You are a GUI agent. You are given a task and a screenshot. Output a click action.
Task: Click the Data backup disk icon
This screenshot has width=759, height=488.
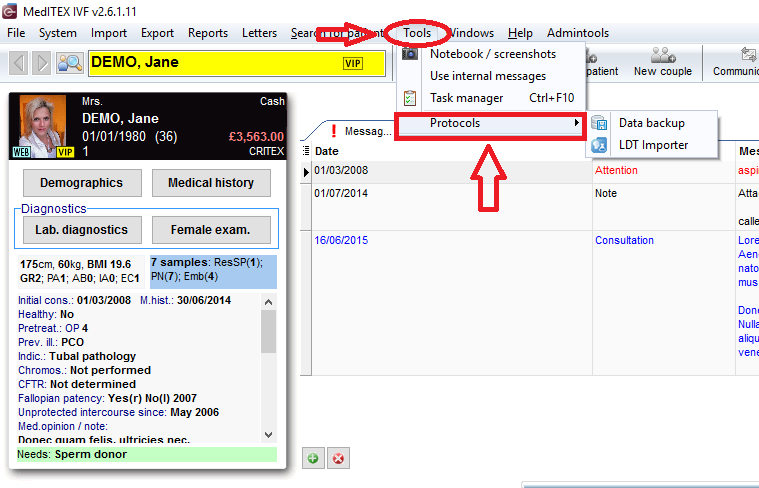pos(599,123)
